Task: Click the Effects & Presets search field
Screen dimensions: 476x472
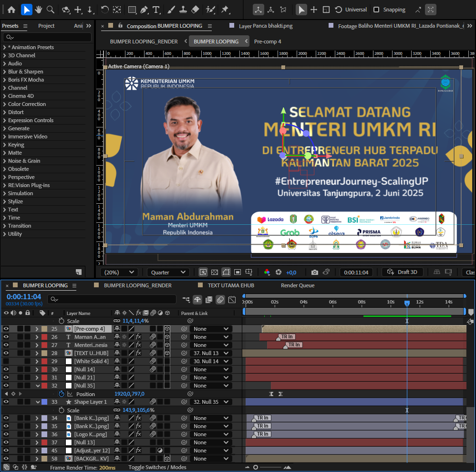Action: coord(47,37)
